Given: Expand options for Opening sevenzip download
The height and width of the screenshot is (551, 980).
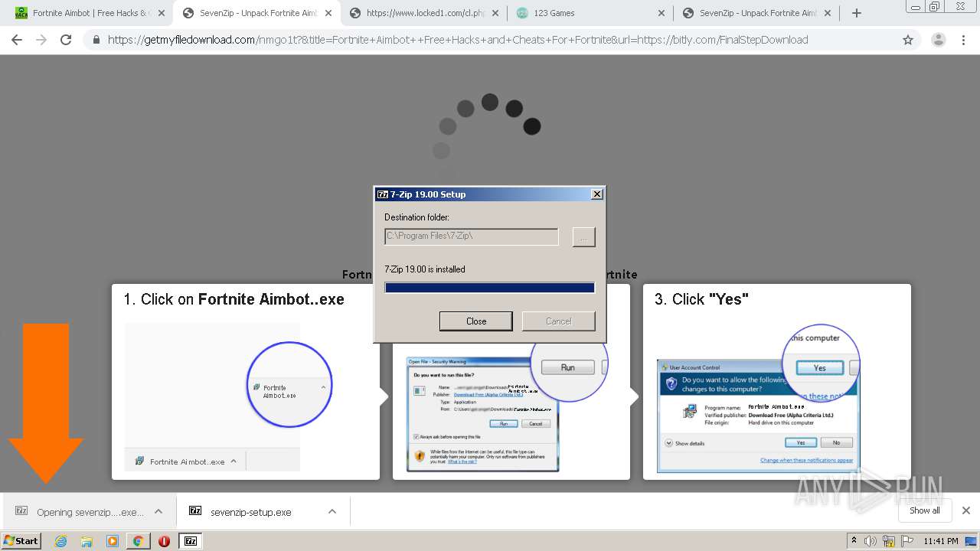Looking at the screenshot, I should tap(158, 512).
